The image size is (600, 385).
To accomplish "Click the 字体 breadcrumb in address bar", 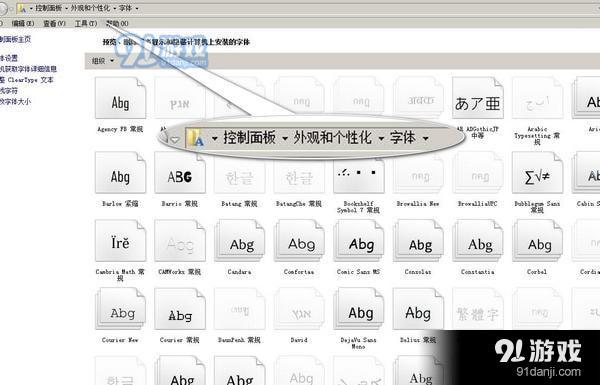I will pyautogui.click(x=126, y=8).
